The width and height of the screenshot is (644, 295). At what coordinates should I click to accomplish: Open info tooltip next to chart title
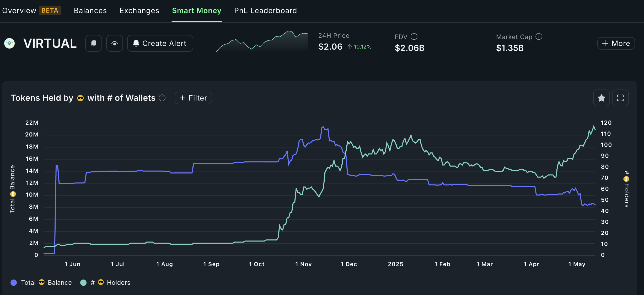click(162, 98)
